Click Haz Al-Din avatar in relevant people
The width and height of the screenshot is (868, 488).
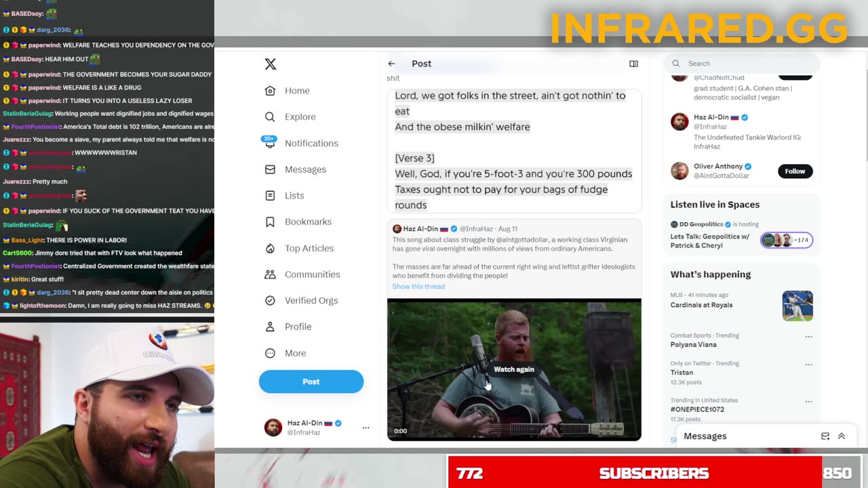(679, 121)
